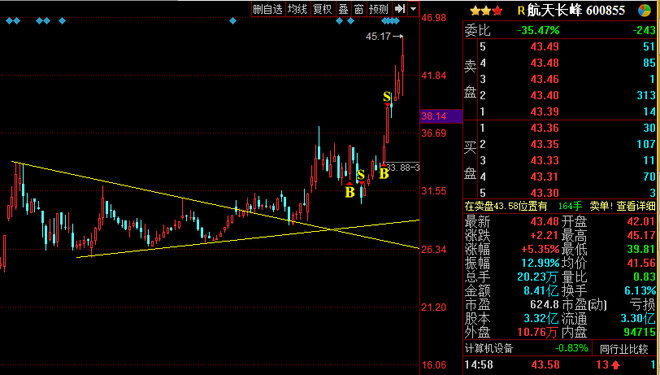Screen dimensions: 660x375
Task: Toggle the 均线 moving average display
Action: click(297, 9)
